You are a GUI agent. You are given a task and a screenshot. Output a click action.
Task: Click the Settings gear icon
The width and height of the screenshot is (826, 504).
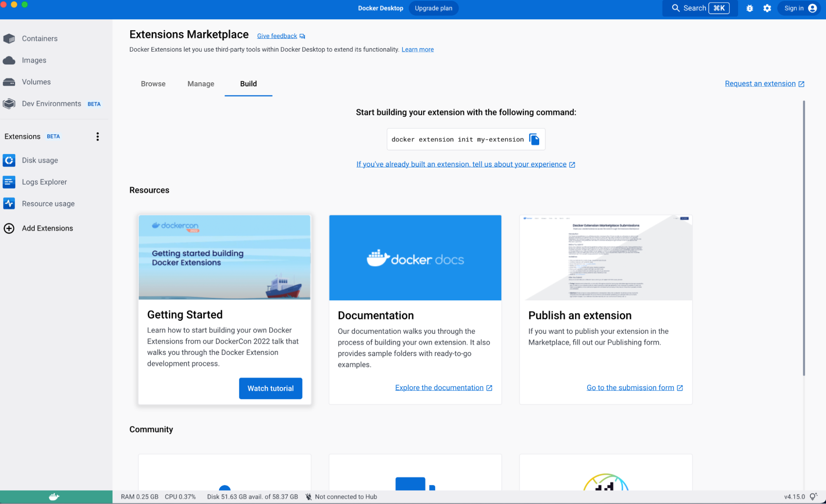click(767, 8)
